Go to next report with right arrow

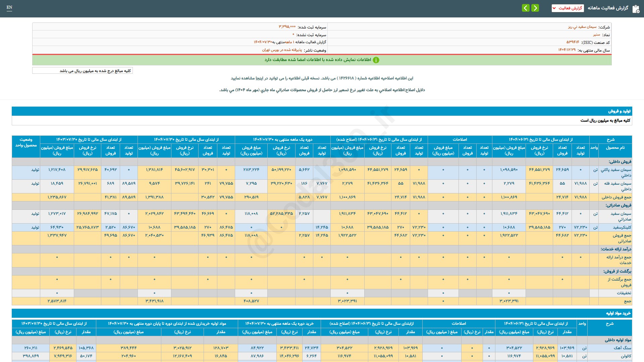click(x=535, y=8)
